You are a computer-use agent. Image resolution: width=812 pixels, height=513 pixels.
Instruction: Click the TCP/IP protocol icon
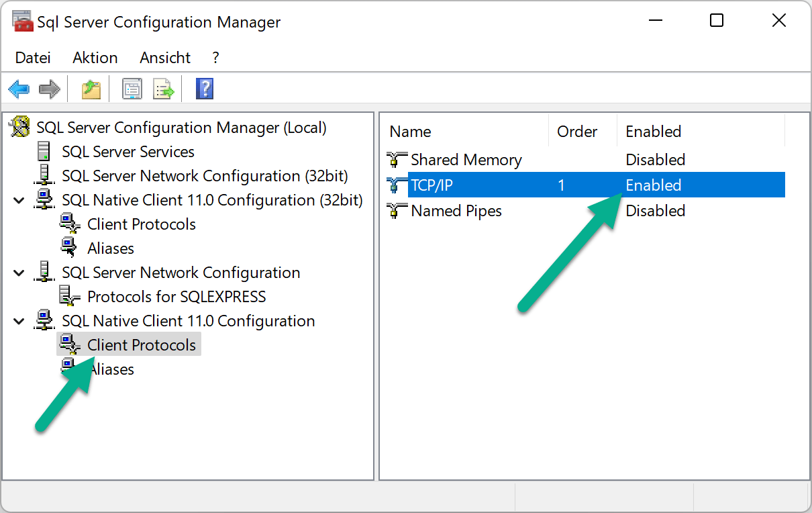coord(397,185)
